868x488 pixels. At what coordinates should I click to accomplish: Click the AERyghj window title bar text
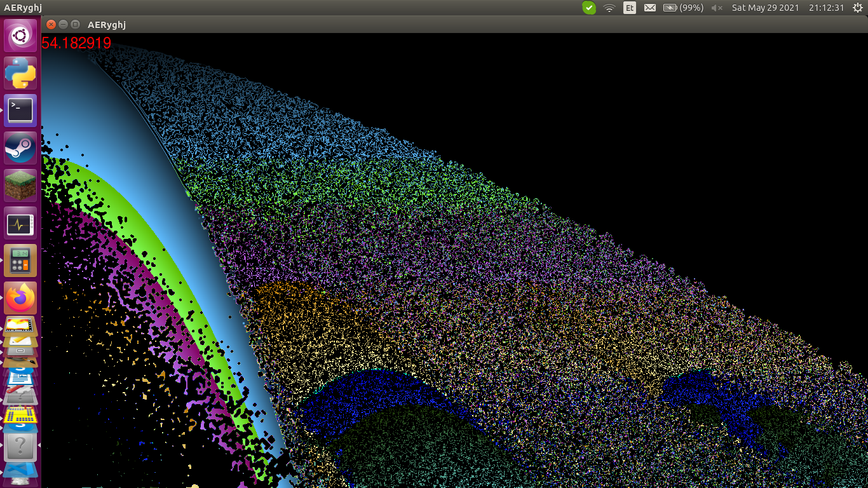tap(107, 25)
